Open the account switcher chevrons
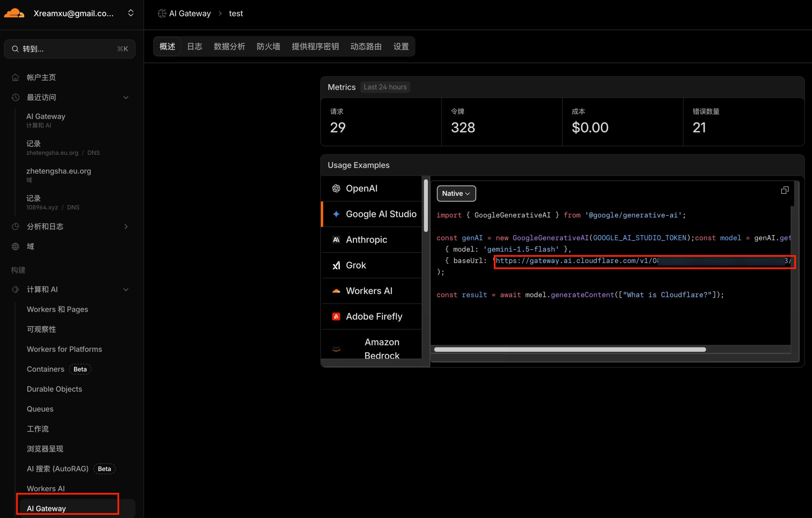The image size is (812, 518). pyautogui.click(x=131, y=13)
